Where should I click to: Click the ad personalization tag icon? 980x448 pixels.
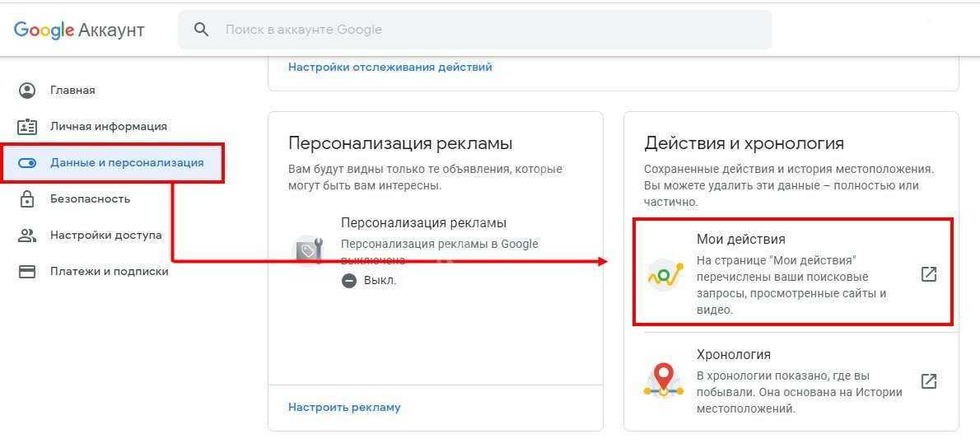point(309,250)
